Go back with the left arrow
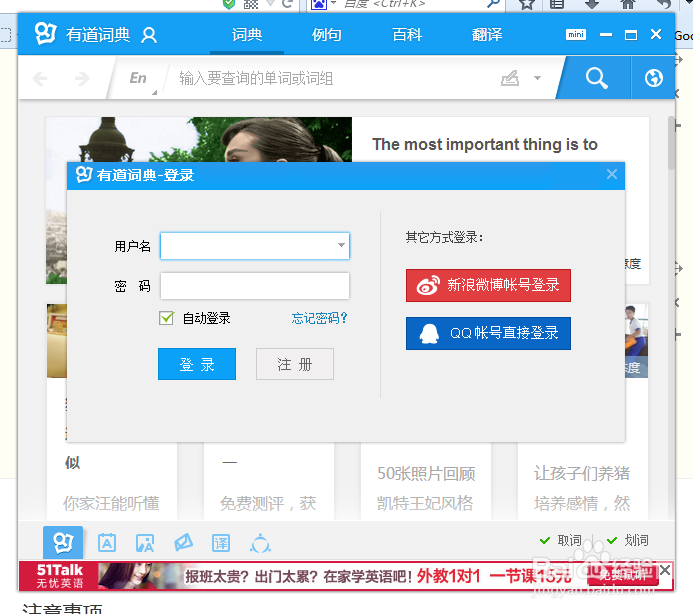 (x=40, y=79)
